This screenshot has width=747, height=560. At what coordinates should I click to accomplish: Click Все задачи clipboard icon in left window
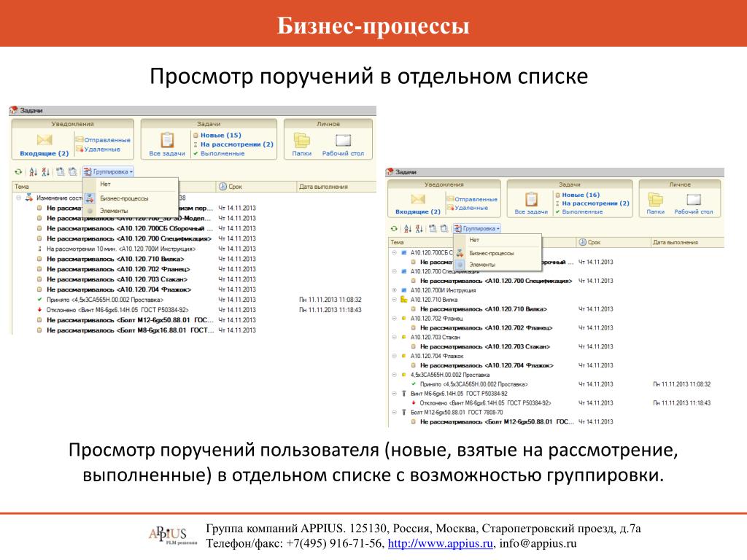tap(167, 140)
